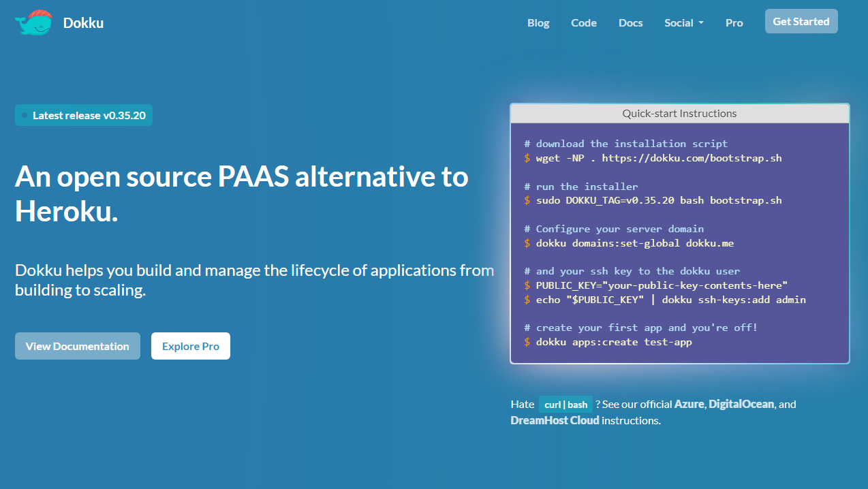Click the Get Started button

pos(801,21)
